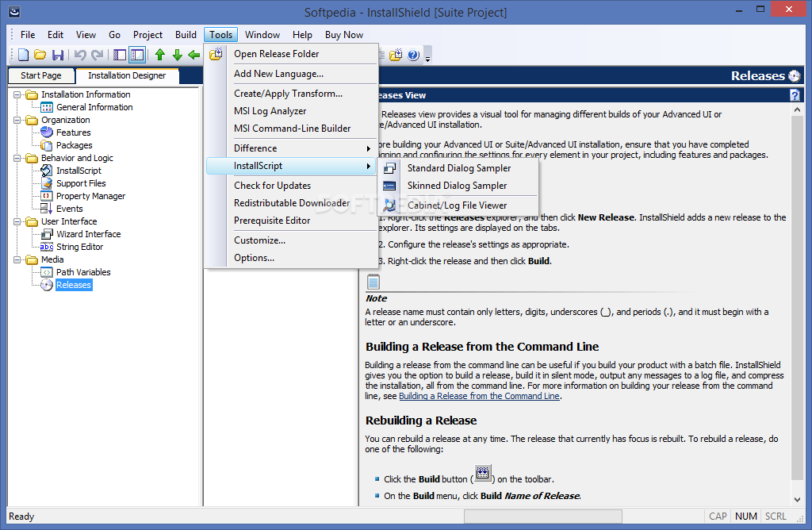Toggle the highlighted view pane toolbar icon

pyautogui.click(x=137, y=55)
